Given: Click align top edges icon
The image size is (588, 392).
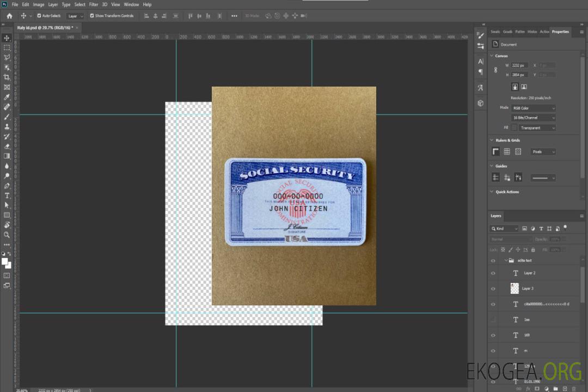Looking at the screenshot, I should tap(191, 16).
